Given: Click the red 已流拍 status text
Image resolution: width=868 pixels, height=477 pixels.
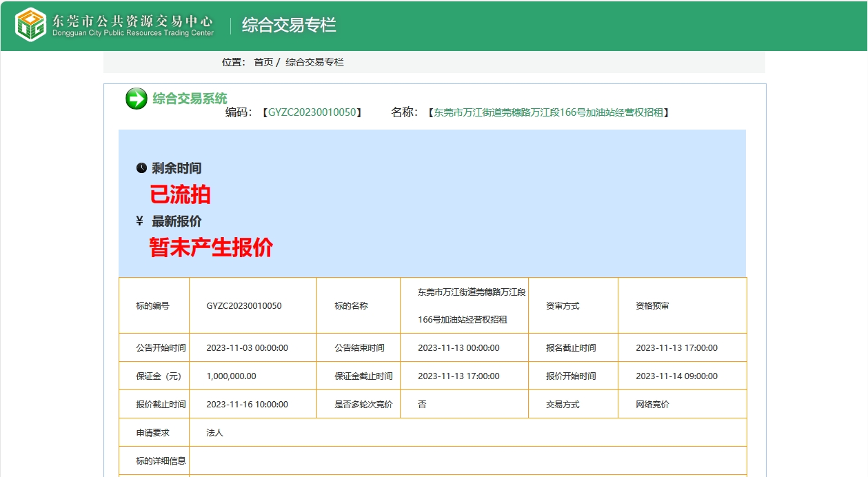Looking at the screenshot, I should [180, 195].
